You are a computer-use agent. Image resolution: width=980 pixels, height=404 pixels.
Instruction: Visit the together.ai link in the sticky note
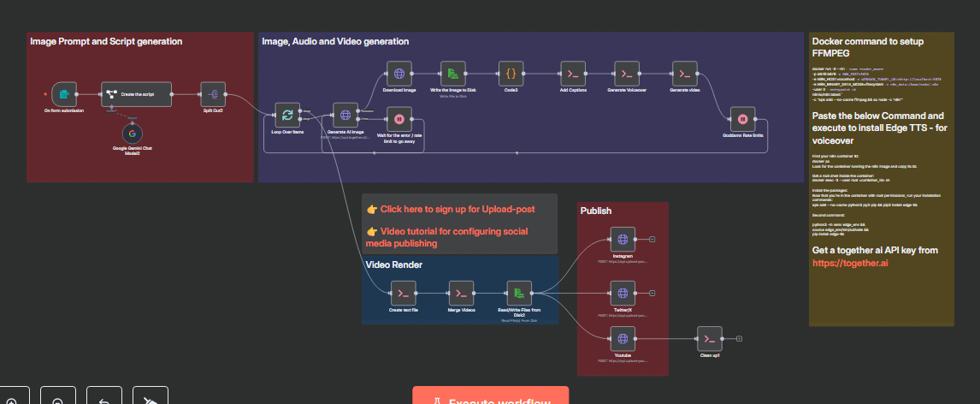point(850,264)
